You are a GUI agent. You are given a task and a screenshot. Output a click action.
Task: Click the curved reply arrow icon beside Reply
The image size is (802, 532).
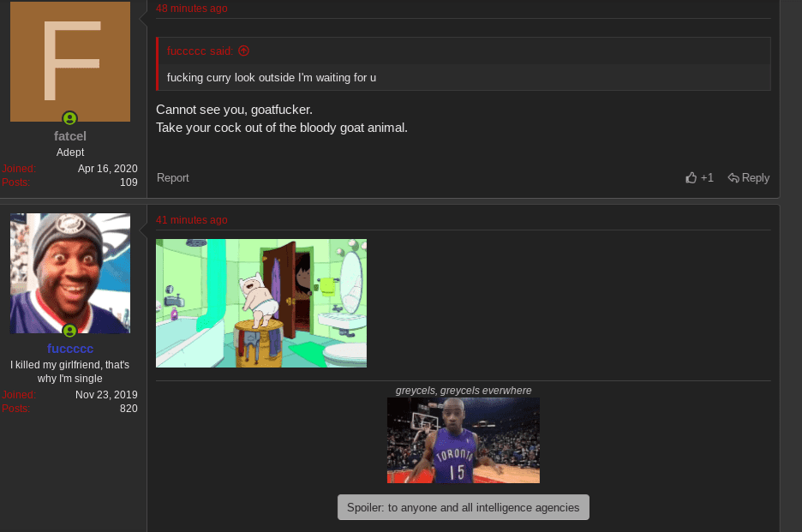(733, 177)
